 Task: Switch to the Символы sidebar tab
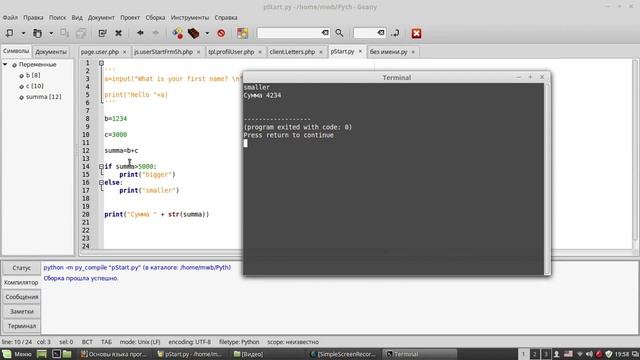click(x=16, y=51)
